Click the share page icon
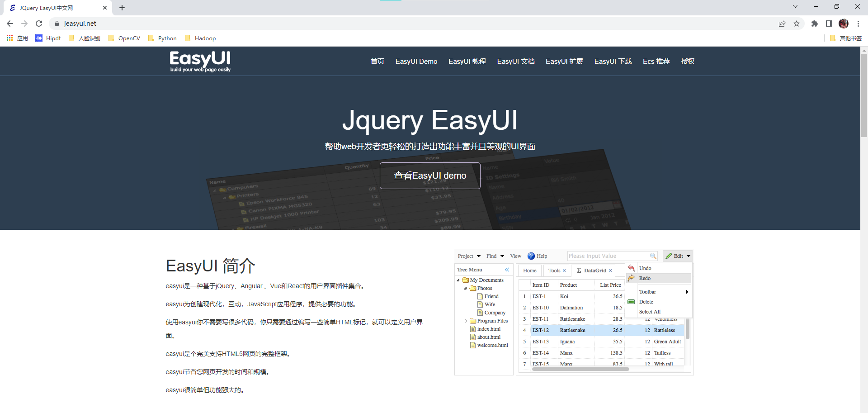This screenshot has height=413, width=868. click(x=782, y=24)
